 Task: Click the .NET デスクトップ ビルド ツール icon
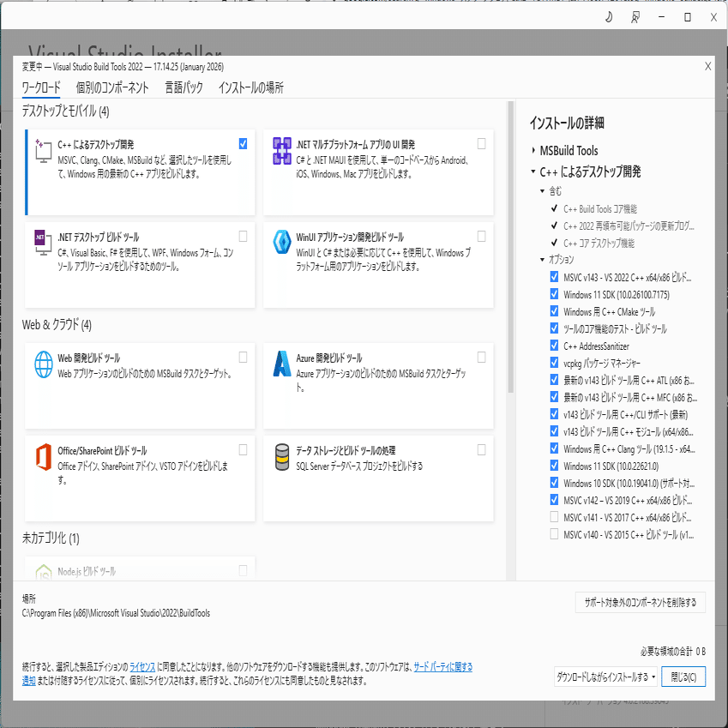(43, 243)
